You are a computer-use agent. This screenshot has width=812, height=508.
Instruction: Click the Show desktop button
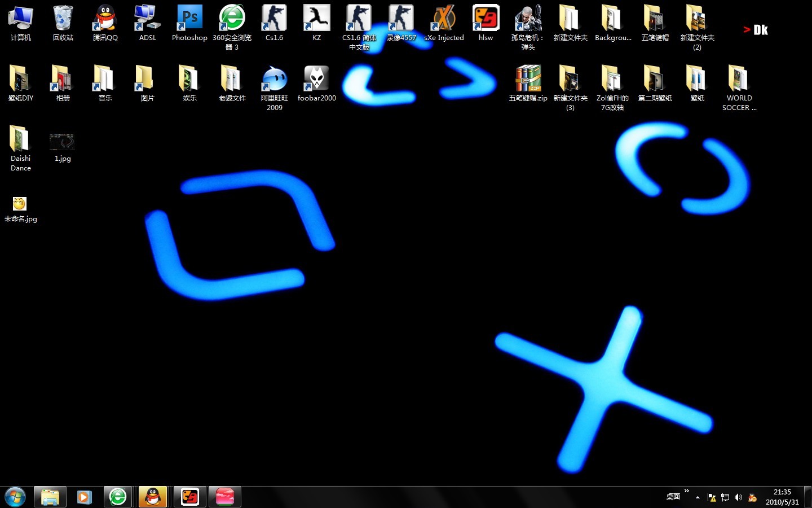(807, 497)
